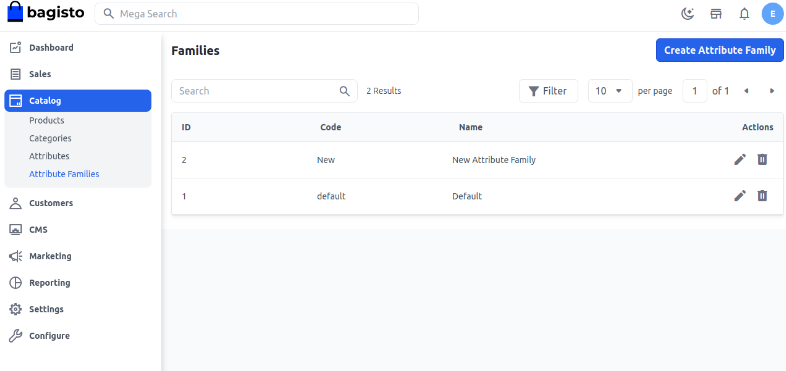This screenshot has width=786, height=371.
Task: Delete the Default attribute family
Action: (x=762, y=196)
